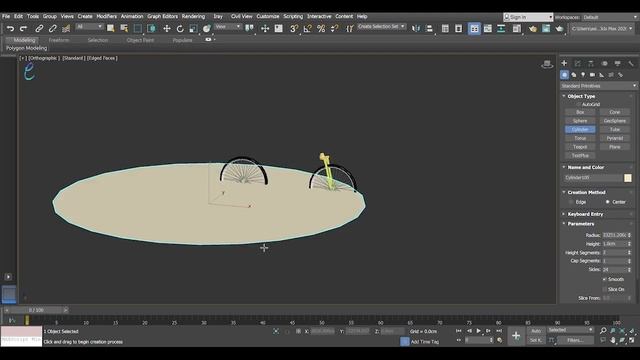Select Center creation method
Viewport: 640px width, 360px height.
608,202
